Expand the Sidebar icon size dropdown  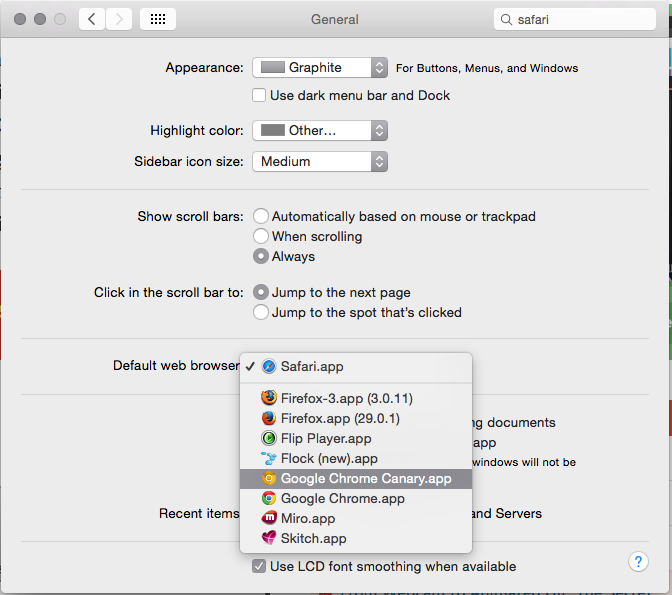pos(320,161)
